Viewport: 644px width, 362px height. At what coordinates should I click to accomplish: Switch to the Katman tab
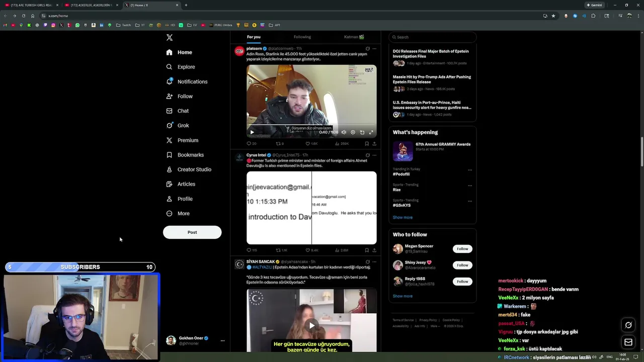point(354,37)
